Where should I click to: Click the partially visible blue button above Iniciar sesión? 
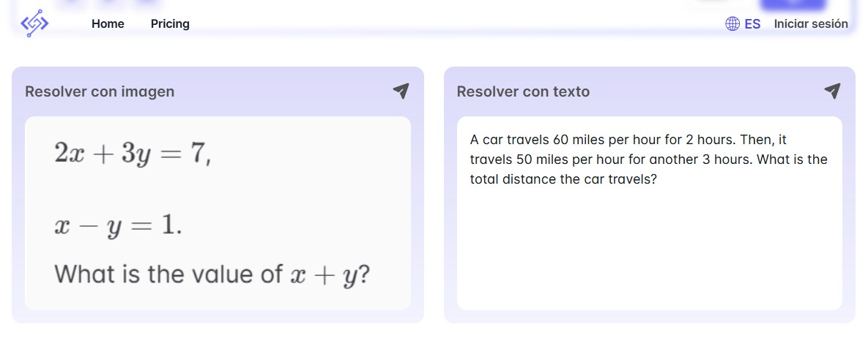click(x=793, y=5)
